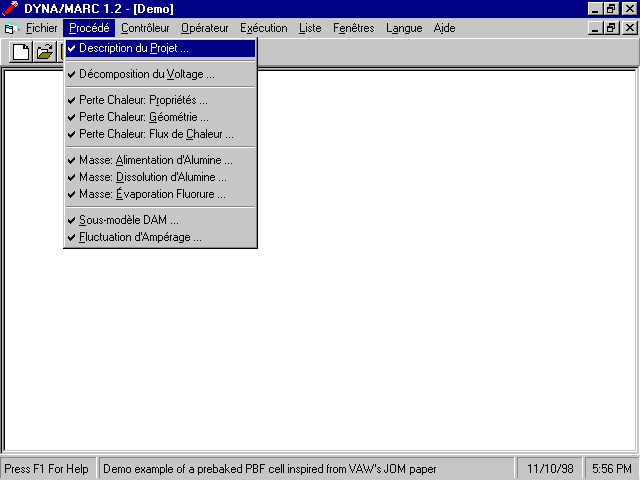Choose Masse: Dissolution d'Alumine entry
The width and height of the screenshot is (640, 480).
click(160, 177)
